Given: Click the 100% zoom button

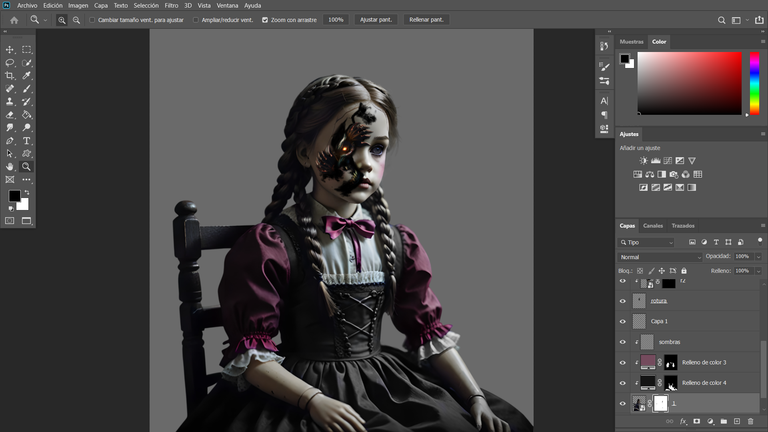Looking at the screenshot, I should point(336,20).
